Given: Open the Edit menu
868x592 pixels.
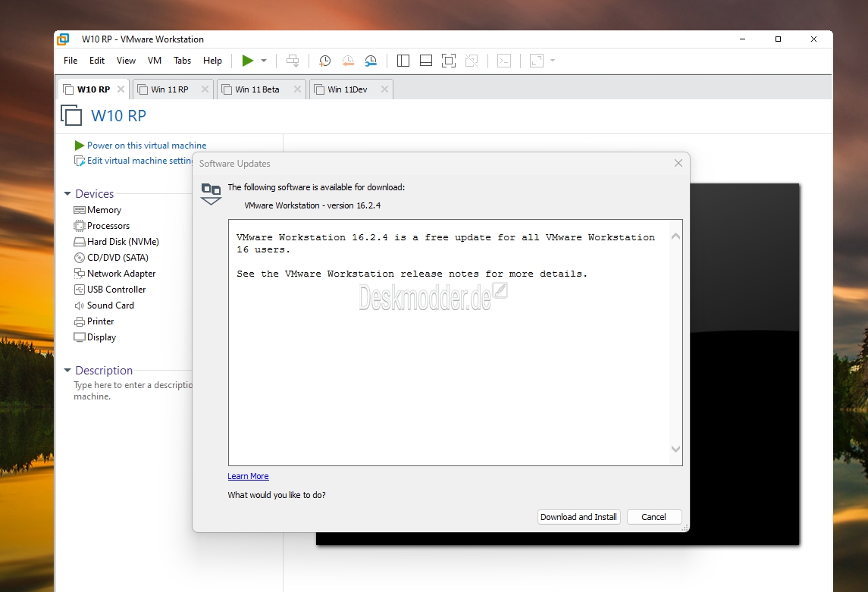Looking at the screenshot, I should [97, 61].
